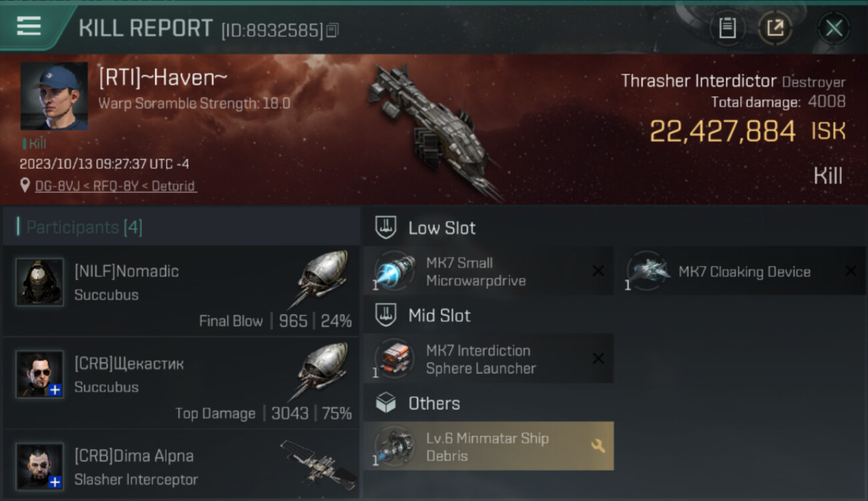Open the clipboard report icon
The height and width of the screenshot is (501, 868).
pyautogui.click(x=727, y=28)
